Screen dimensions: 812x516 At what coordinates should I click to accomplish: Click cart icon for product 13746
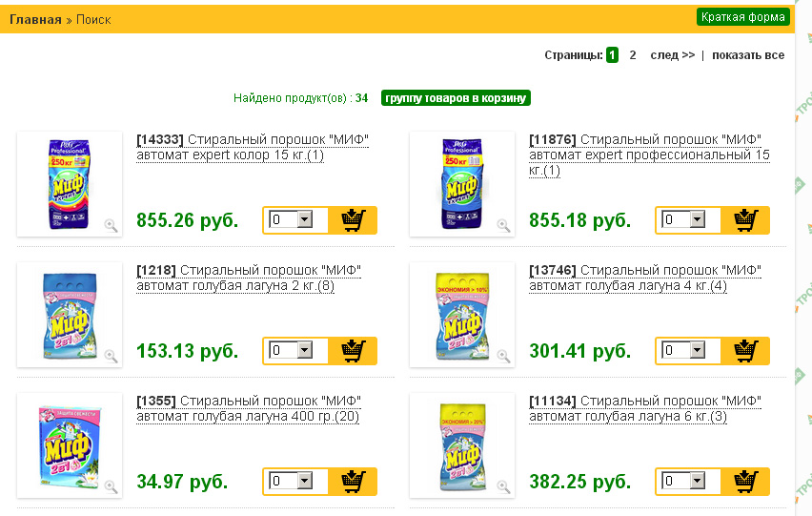coord(745,351)
